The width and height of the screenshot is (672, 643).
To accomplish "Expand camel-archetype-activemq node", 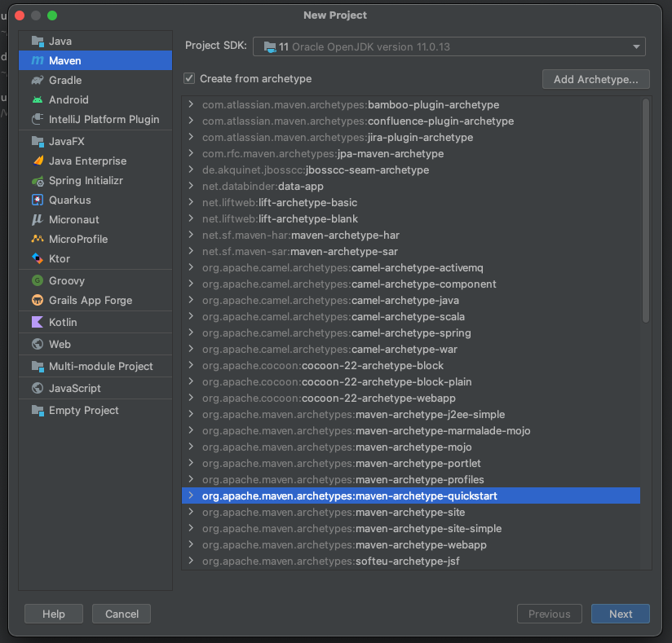I will point(191,266).
